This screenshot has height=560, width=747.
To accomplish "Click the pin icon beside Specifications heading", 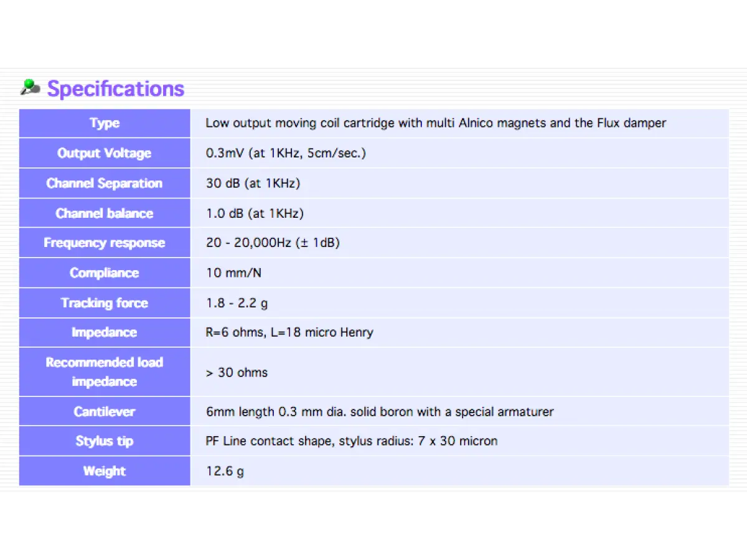I will tap(31, 87).
